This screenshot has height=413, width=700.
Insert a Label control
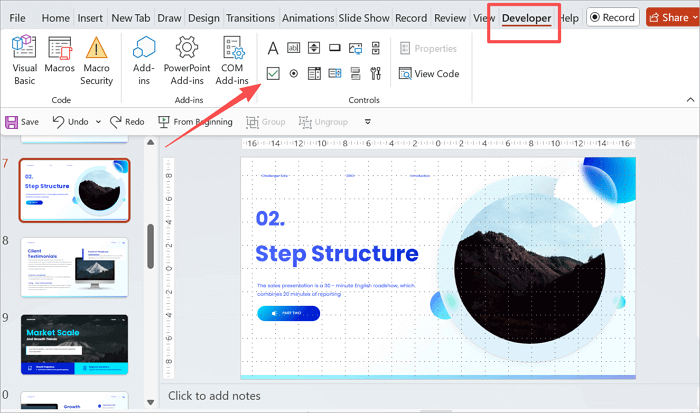click(x=273, y=48)
